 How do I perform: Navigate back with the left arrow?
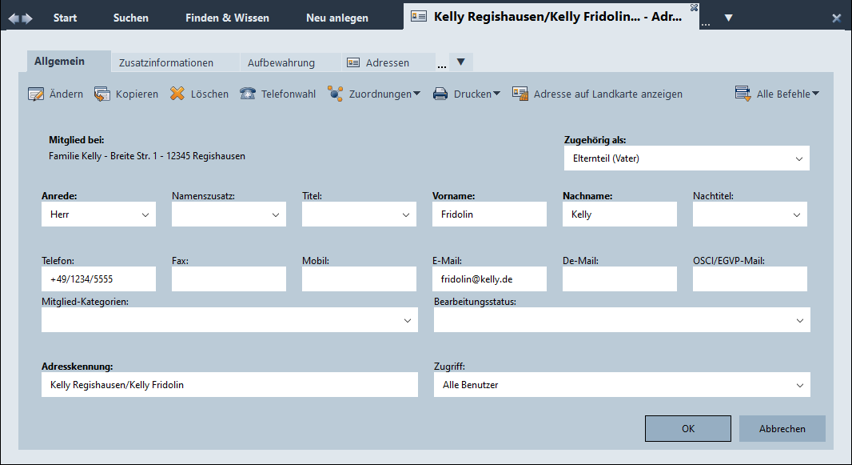point(14,18)
